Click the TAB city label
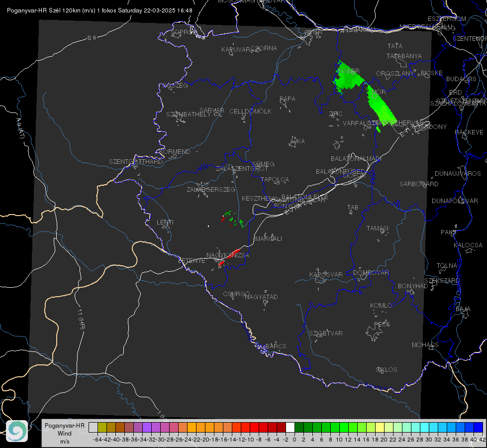Image resolution: width=487 pixels, height=448 pixels. (x=353, y=208)
